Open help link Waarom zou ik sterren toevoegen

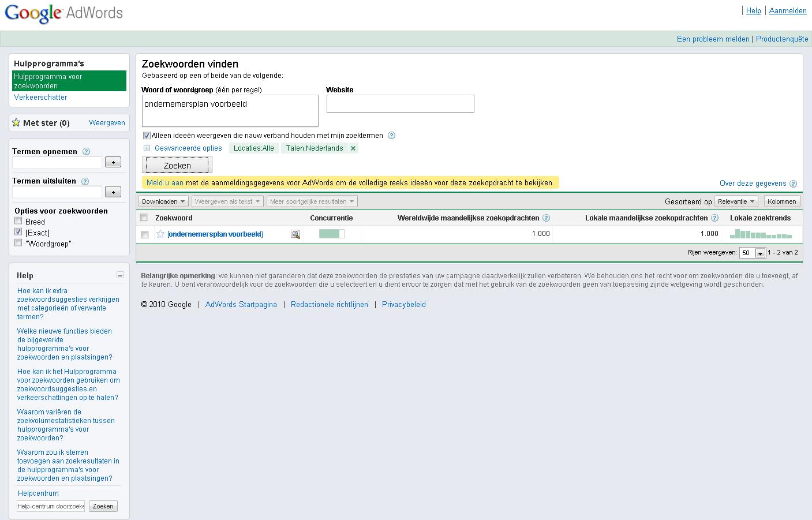click(68, 465)
